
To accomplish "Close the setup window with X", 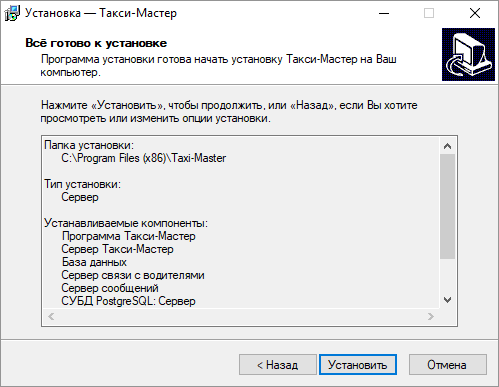I will click(x=475, y=13).
